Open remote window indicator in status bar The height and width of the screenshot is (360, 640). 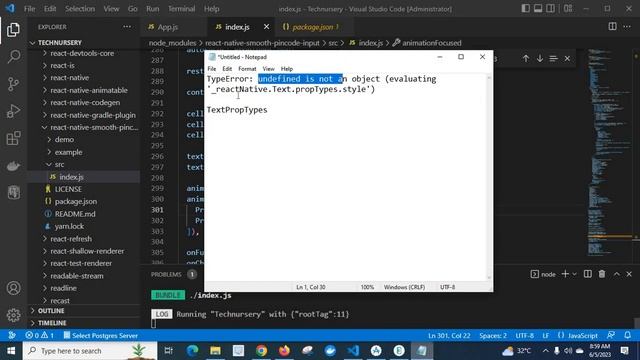[x=12, y=336]
